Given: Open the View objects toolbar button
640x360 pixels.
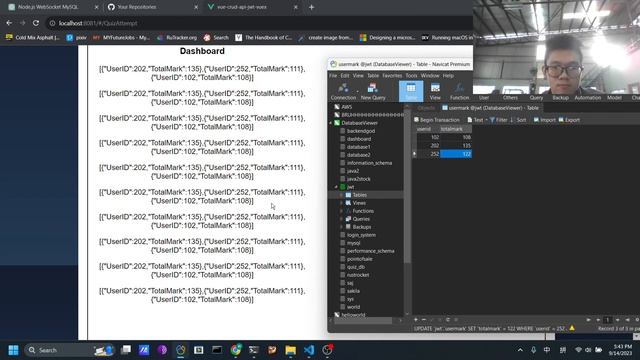Looking at the screenshot, I should pos(435,91).
